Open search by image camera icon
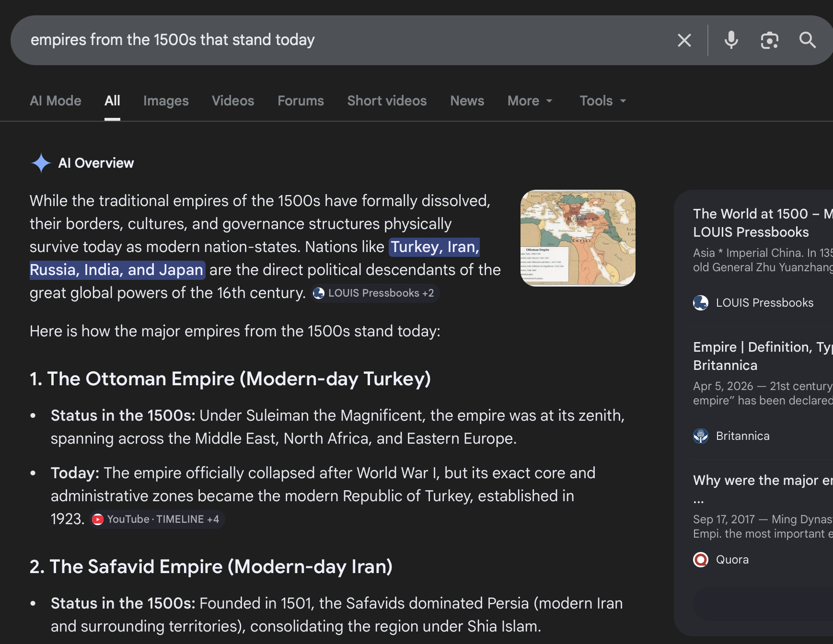This screenshot has width=833, height=644. pyautogui.click(x=770, y=40)
